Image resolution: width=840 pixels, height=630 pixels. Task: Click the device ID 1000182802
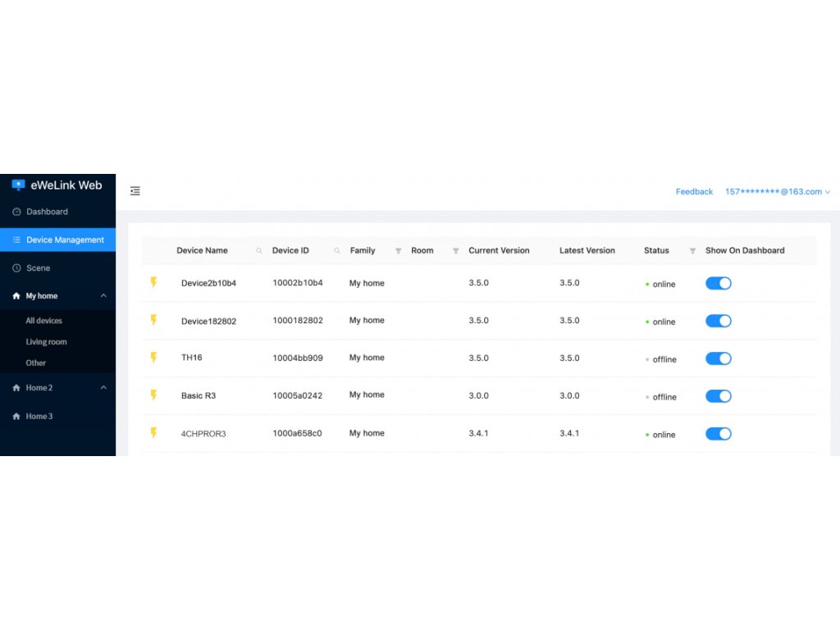[x=297, y=321]
